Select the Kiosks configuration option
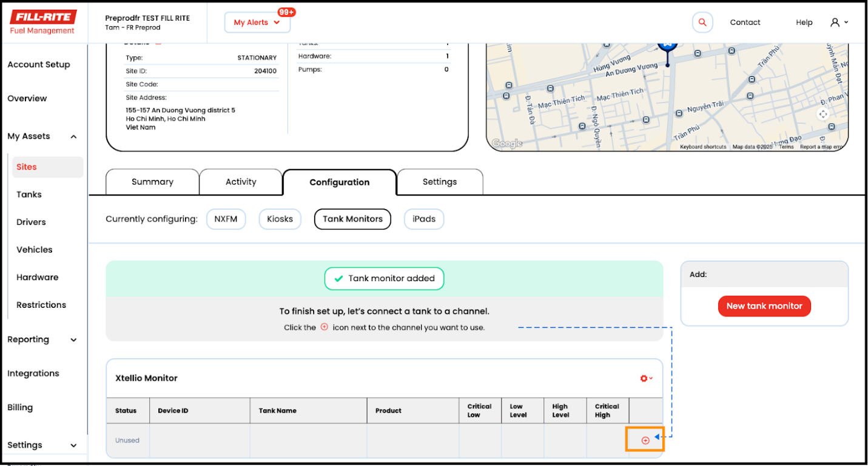The height and width of the screenshot is (466, 868). click(280, 219)
